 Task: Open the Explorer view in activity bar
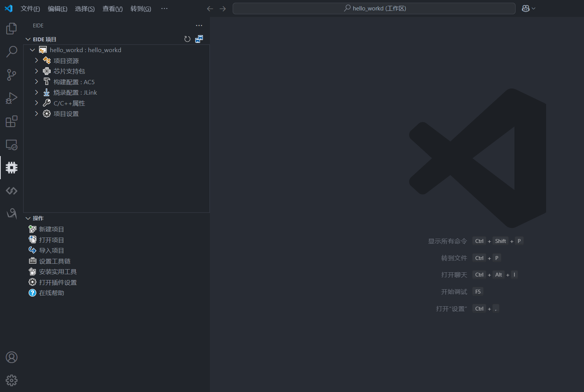point(12,29)
